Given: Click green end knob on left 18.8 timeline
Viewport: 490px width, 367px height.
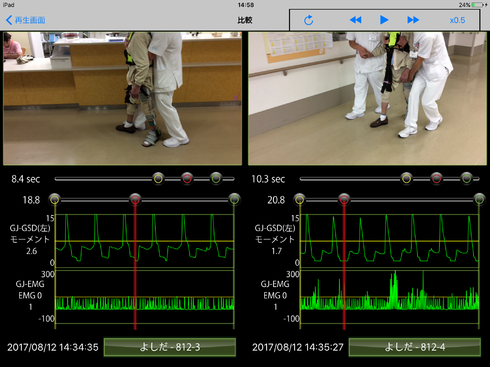Looking at the screenshot, I should click(234, 199).
